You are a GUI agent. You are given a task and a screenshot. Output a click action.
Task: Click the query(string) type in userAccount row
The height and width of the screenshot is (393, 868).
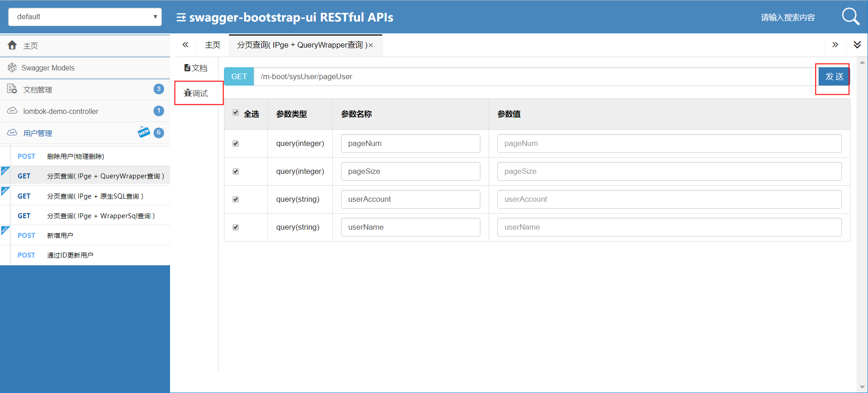click(x=298, y=199)
